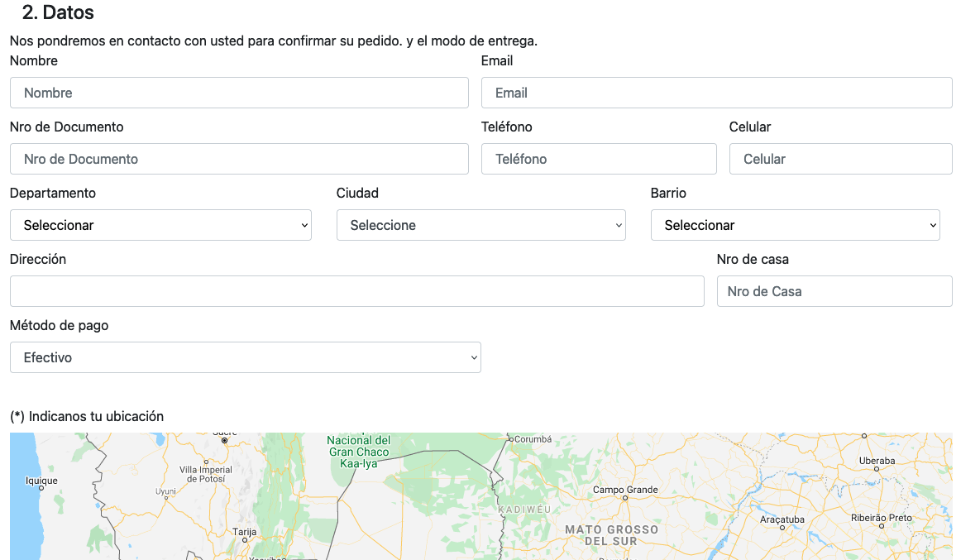980x560 pixels.
Task: Expand the Ciudad select list
Action: point(480,225)
